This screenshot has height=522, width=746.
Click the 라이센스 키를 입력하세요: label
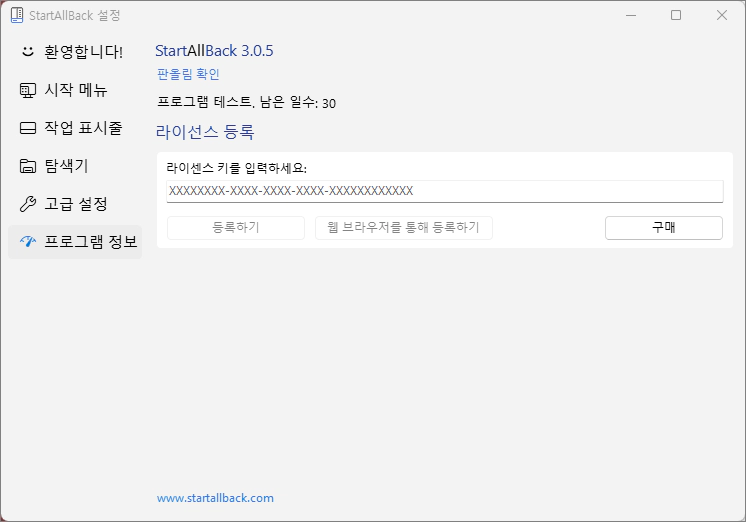[x=236, y=168]
